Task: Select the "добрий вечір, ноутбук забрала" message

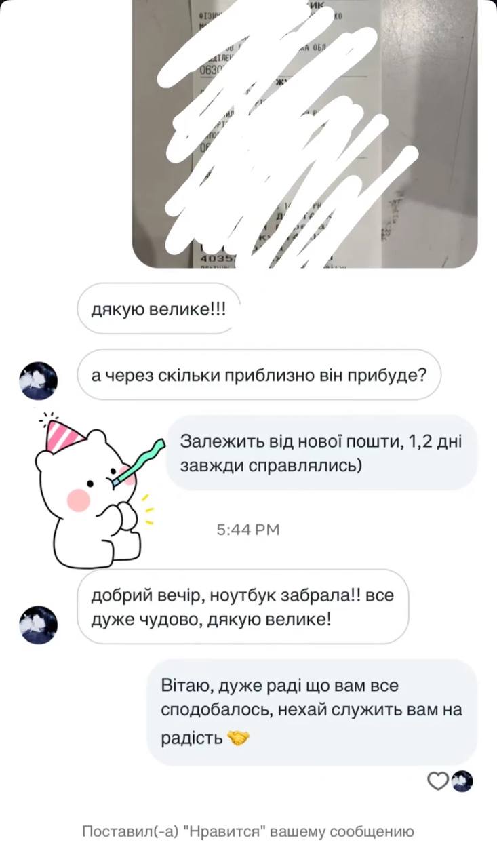Action: click(243, 606)
